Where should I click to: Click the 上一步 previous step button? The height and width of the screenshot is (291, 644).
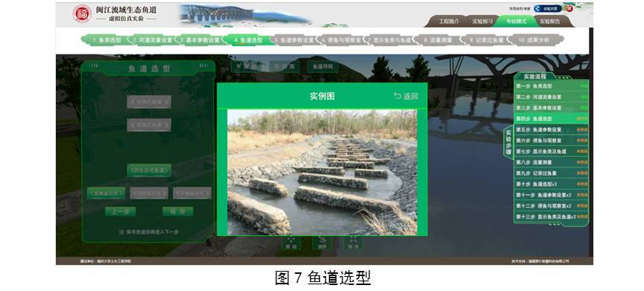[121, 211]
